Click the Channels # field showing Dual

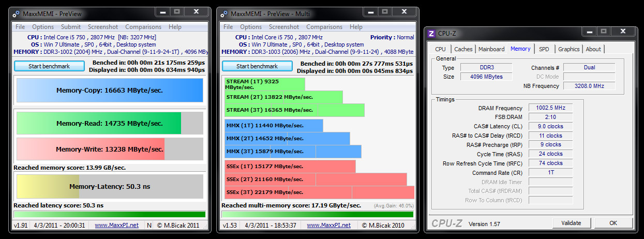(589, 67)
